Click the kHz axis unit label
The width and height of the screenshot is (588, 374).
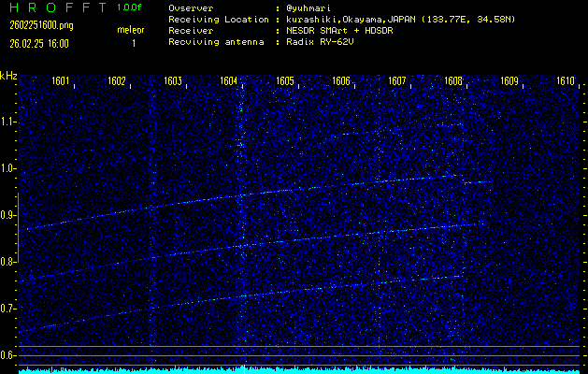point(8,76)
